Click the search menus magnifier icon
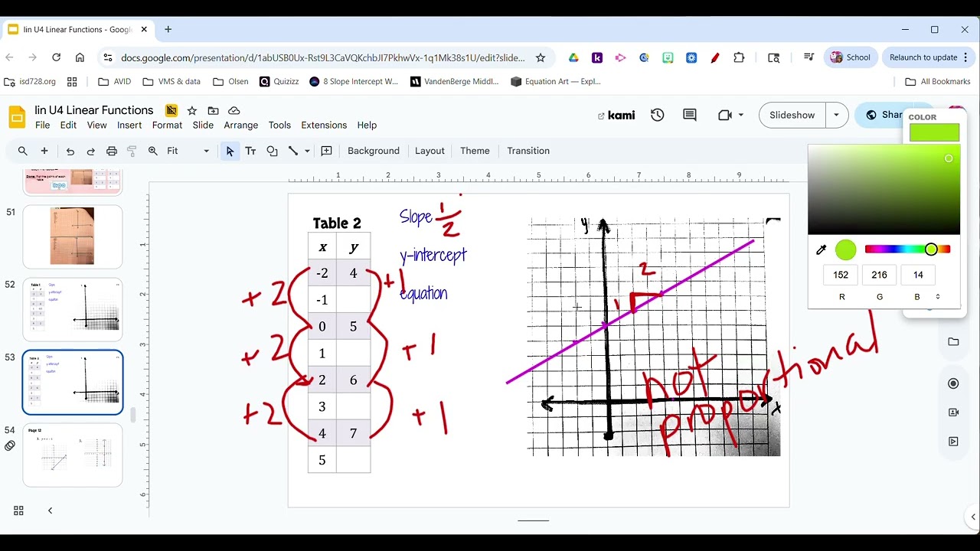This screenshot has width=980, height=551. click(x=22, y=151)
